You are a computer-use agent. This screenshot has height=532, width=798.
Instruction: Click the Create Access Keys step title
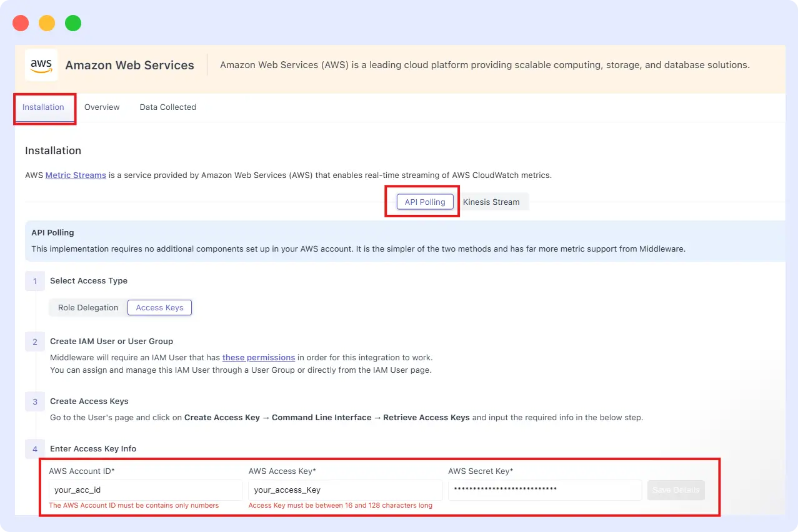tap(89, 401)
